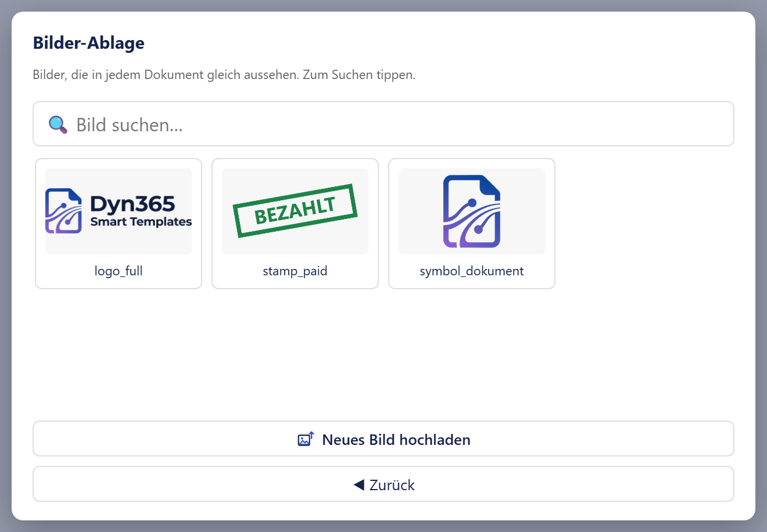Screen dimensions: 767x532
Task: Click the logo_full caption label
Action: 119,271
